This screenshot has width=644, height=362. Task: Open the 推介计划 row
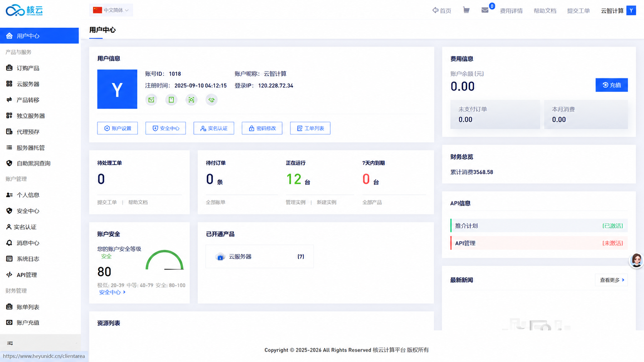click(539, 226)
